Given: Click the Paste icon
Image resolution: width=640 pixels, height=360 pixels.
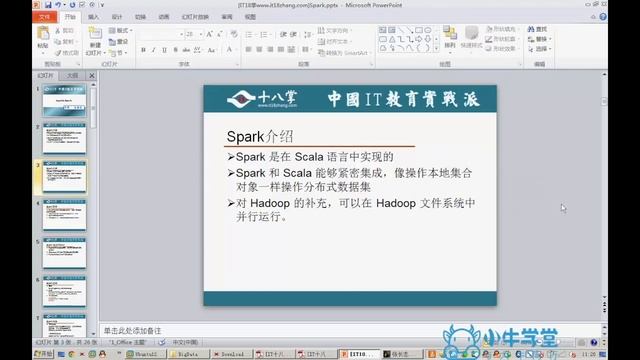Looking at the screenshot, I should click(43, 33).
